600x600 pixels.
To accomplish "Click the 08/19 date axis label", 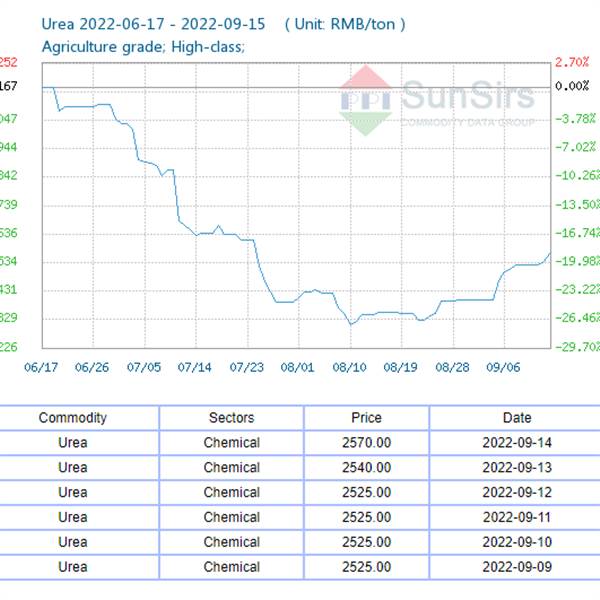I will [400, 367].
